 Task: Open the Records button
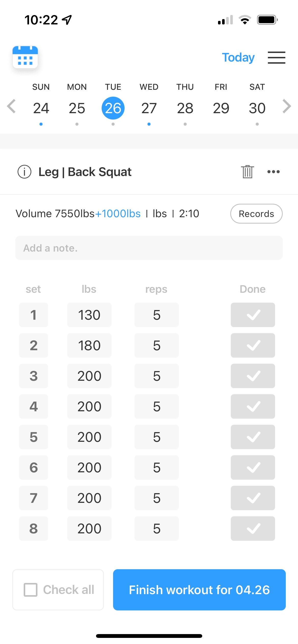click(x=256, y=214)
